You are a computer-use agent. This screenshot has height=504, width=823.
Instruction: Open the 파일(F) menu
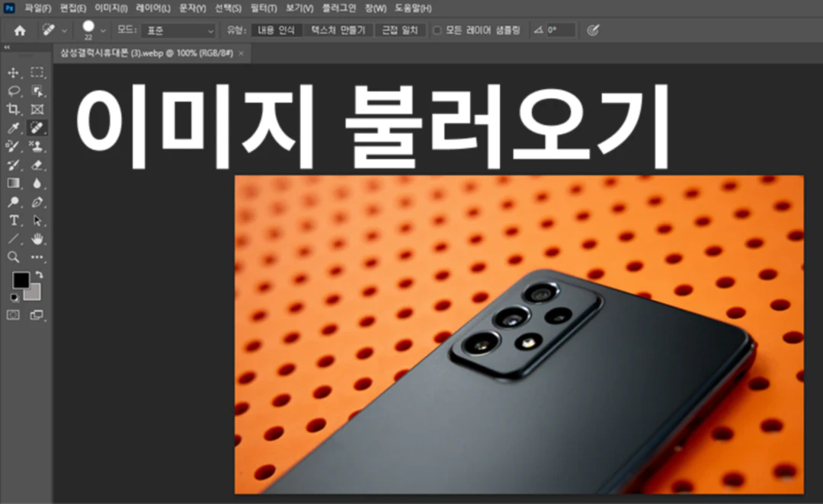tap(38, 8)
